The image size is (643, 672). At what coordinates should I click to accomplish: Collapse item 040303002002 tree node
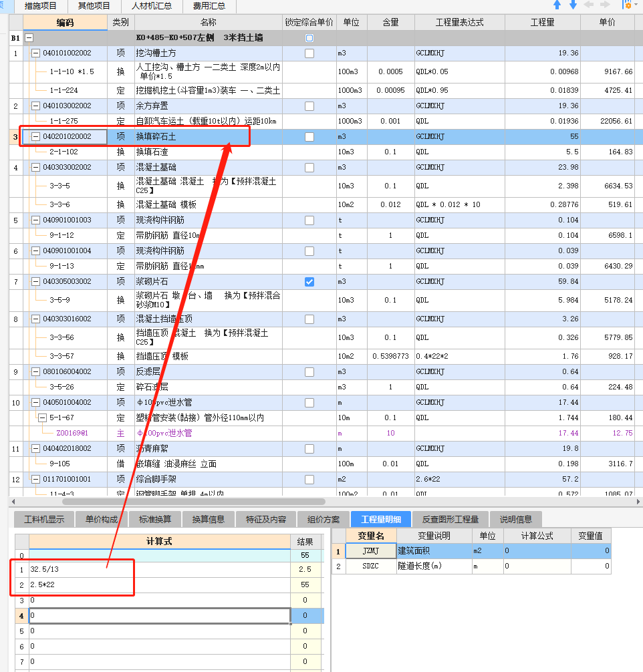(x=36, y=168)
